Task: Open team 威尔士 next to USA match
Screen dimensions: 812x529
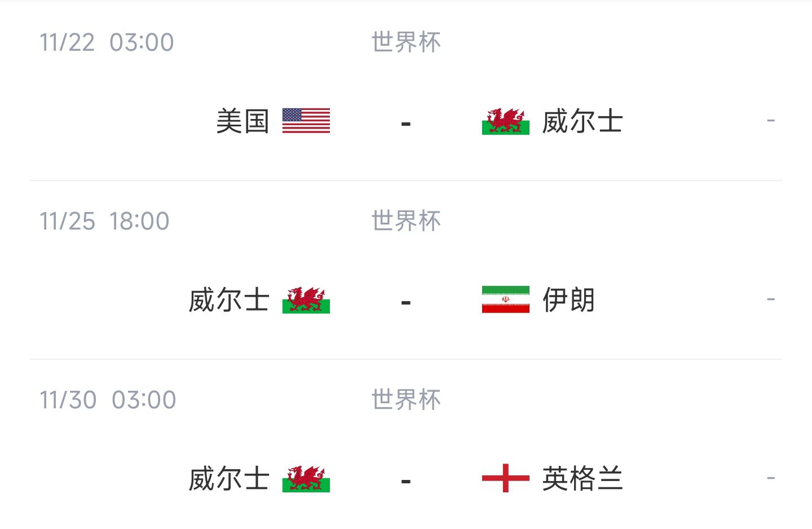Action: tap(582, 121)
